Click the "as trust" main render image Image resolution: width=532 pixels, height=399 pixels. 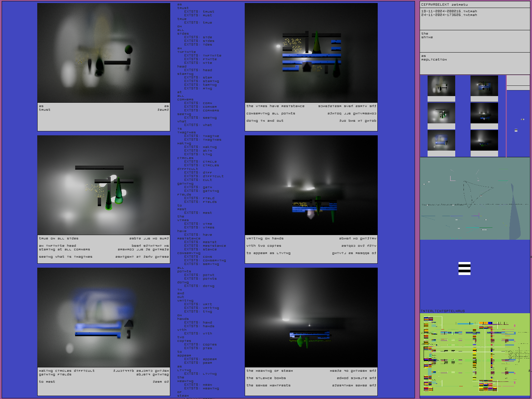(x=104, y=53)
